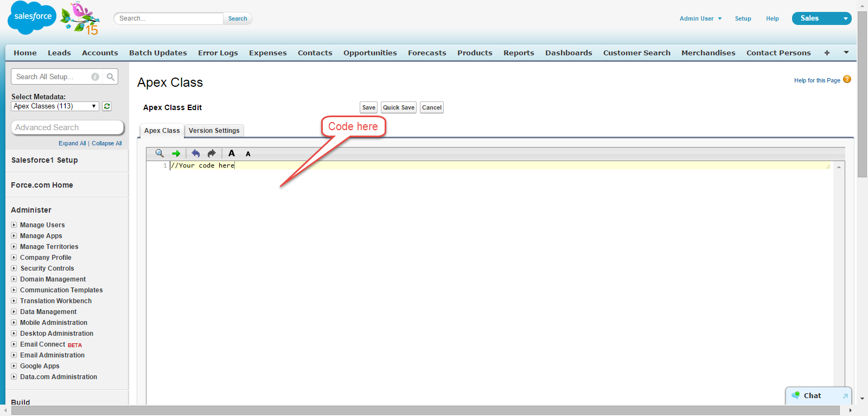Click the Salesforce cloud logo
Viewport: 868px width, 416px height.
coord(32,17)
